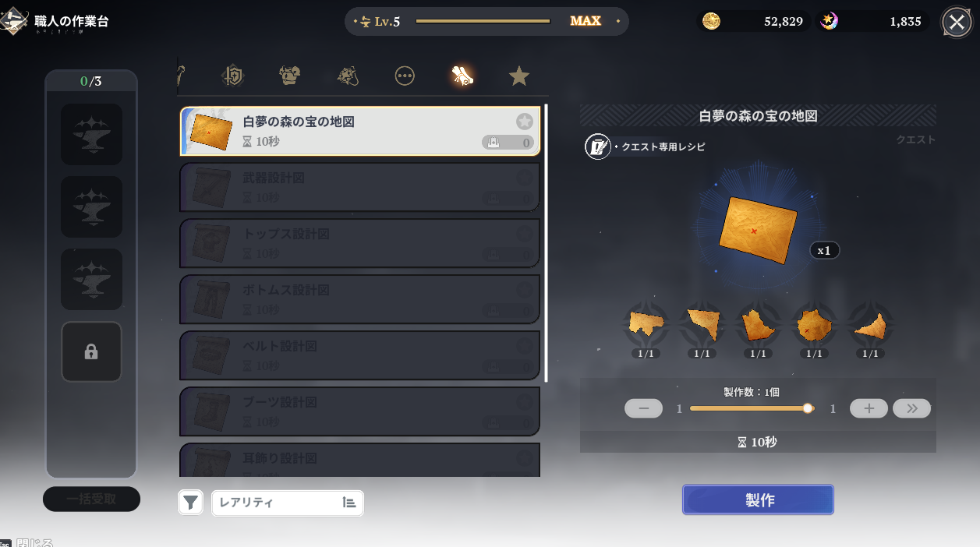Open the three-dots miscellaneous category tab
The height and width of the screenshot is (547, 980).
[x=405, y=76]
